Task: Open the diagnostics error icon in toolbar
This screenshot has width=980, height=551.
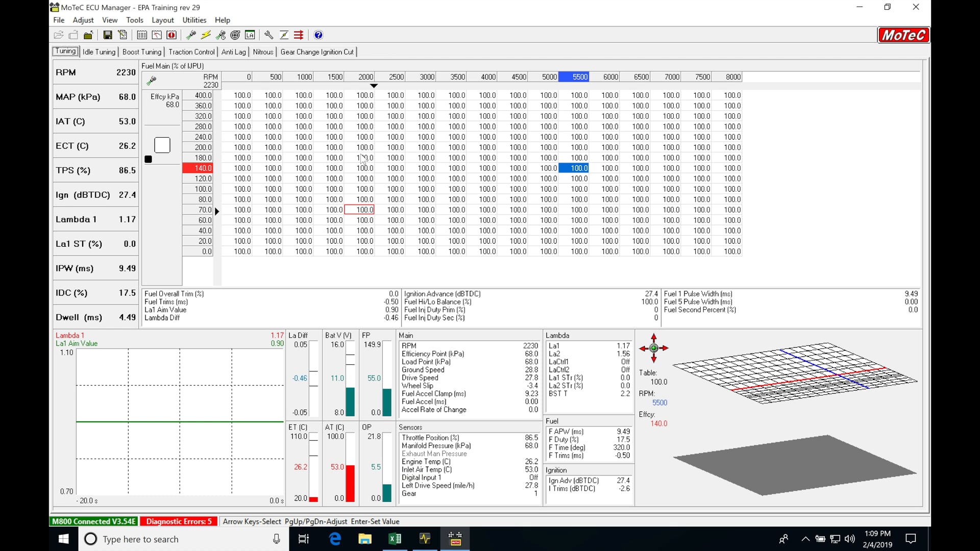Action: click(x=172, y=35)
